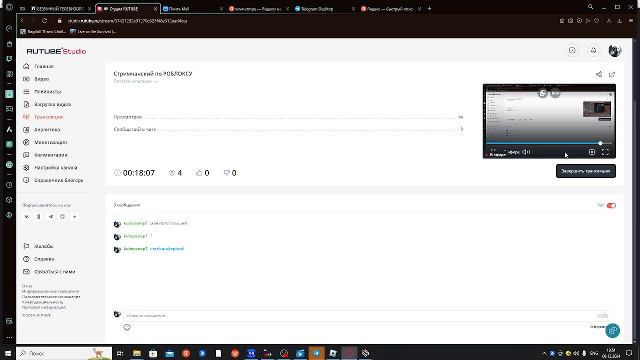Expand the description under the stream title

(x=135, y=81)
